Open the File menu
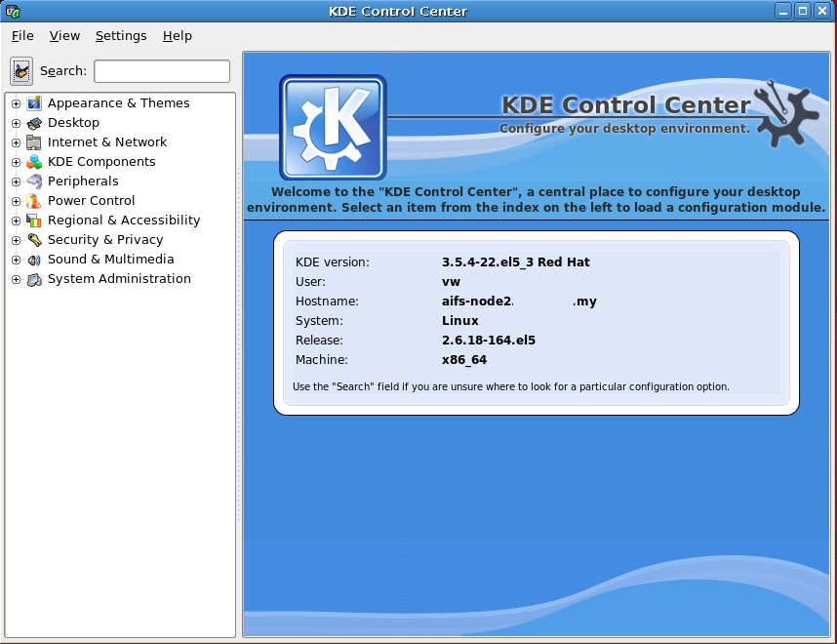The image size is (837, 644). click(x=22, y=36)
